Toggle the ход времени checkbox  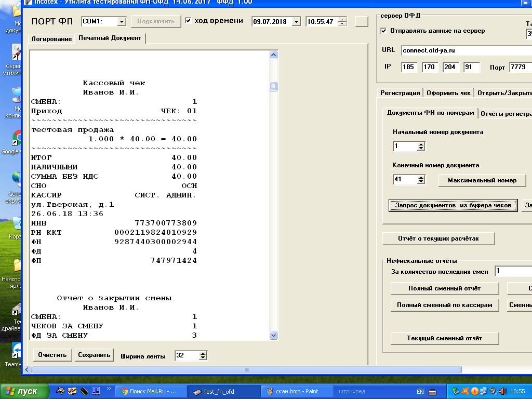click(188, 21)
